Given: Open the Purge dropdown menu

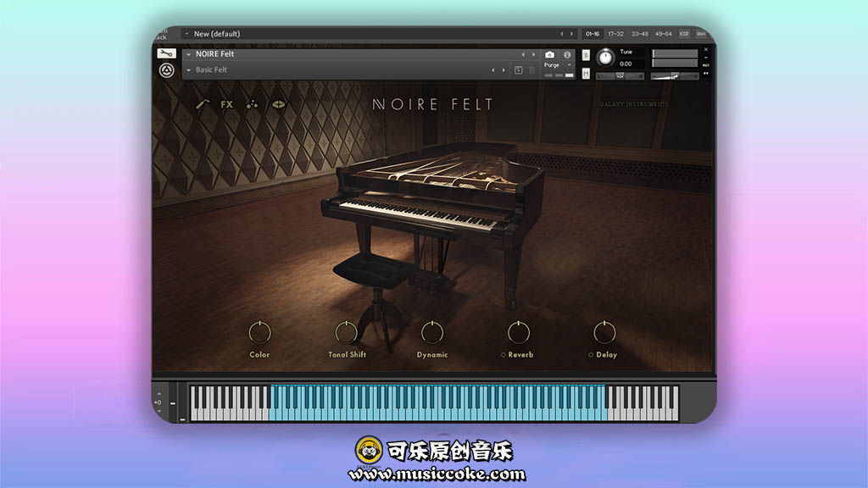Looking at the screenshot, I should click(x=557, y=64).
